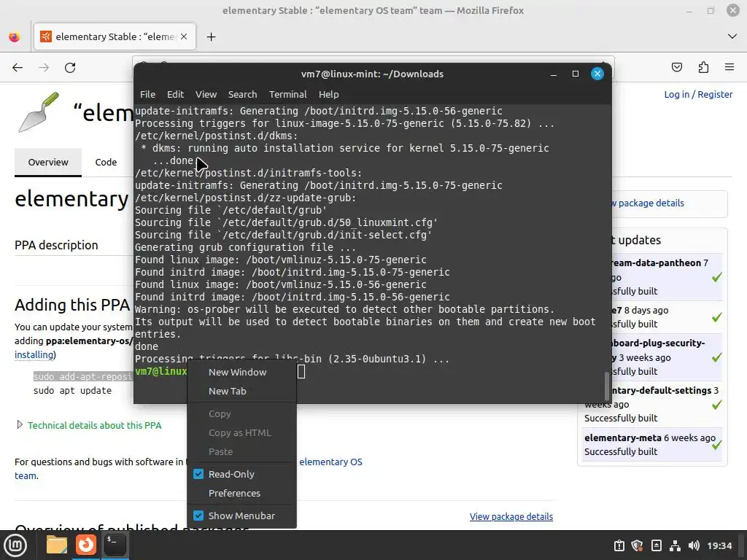The height and width of the screenshot is (560, 747).
Task: Open the notes tray icon
Action: (x=656, y=545)
